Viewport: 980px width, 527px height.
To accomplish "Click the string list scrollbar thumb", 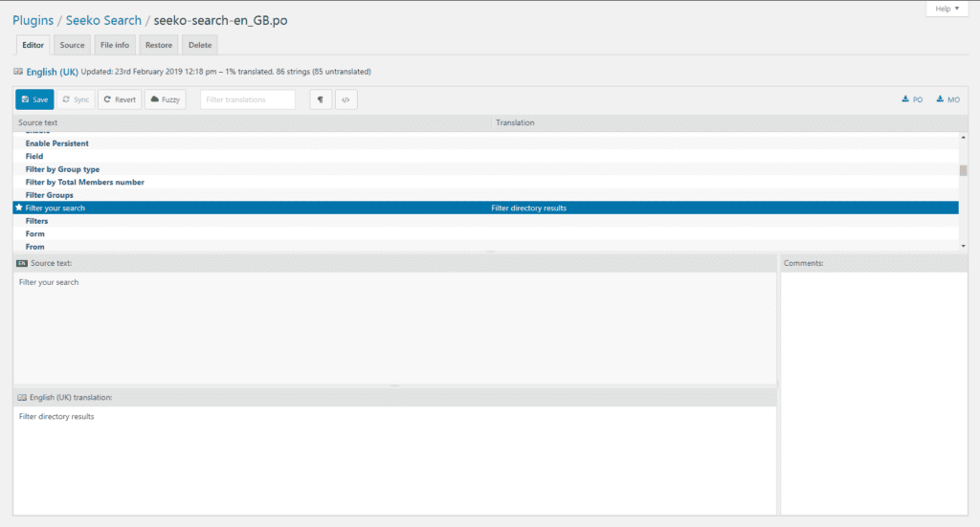I will (963, 170).
